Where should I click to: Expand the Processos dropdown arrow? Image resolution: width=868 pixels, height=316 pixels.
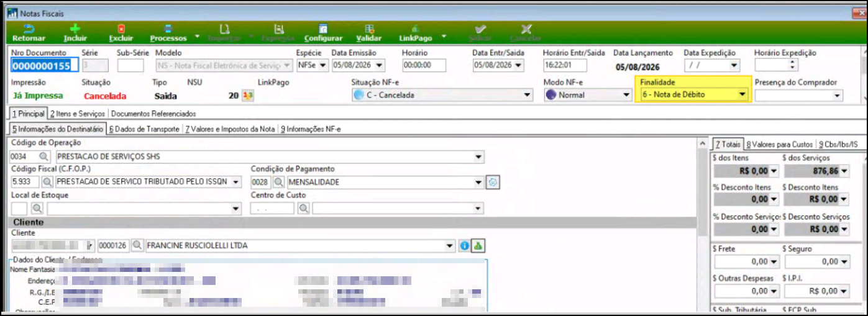click(x=197, y=37)
